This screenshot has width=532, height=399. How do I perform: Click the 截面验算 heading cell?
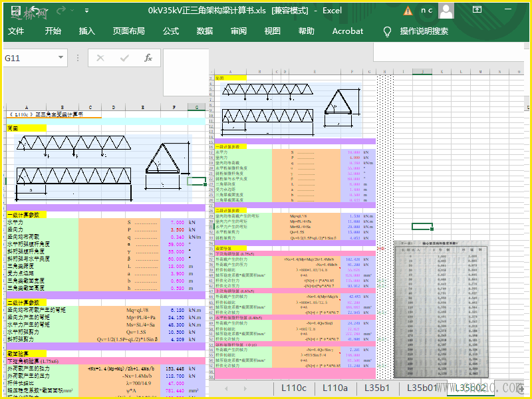[26, 354]
